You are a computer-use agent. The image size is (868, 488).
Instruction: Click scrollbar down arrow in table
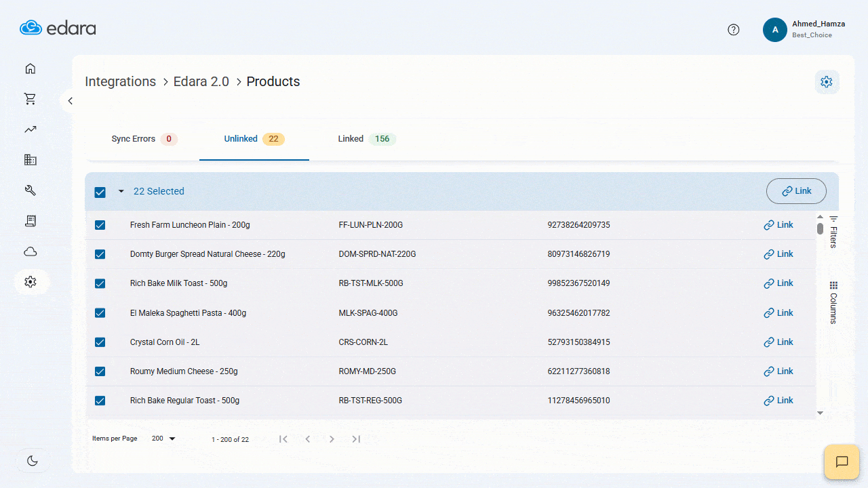820,413
